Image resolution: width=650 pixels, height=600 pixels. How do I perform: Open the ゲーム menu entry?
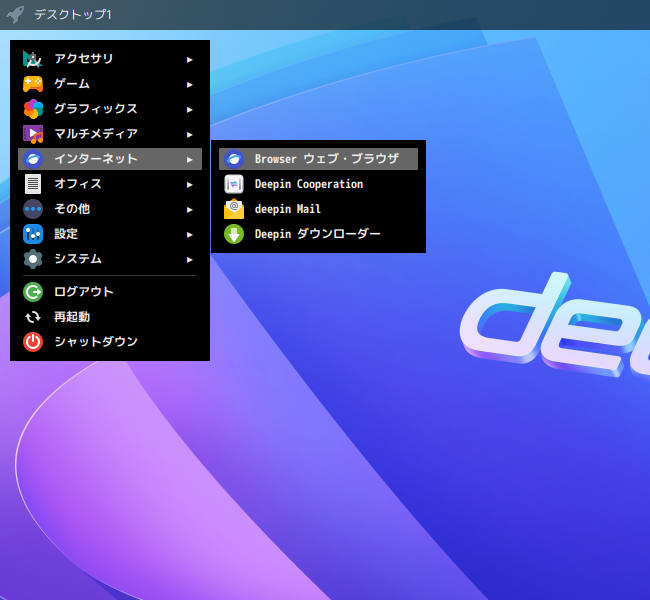(x=110, y=84)
